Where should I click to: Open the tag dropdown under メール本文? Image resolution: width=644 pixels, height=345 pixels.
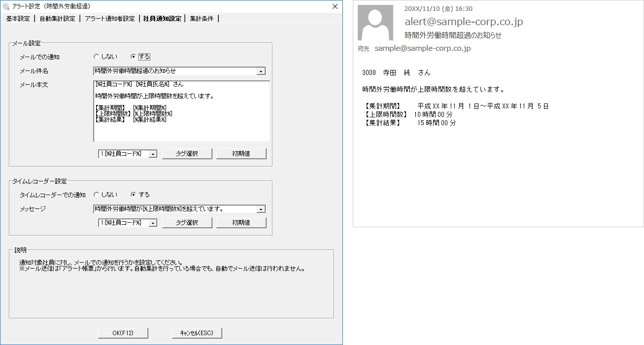[152, 154]
